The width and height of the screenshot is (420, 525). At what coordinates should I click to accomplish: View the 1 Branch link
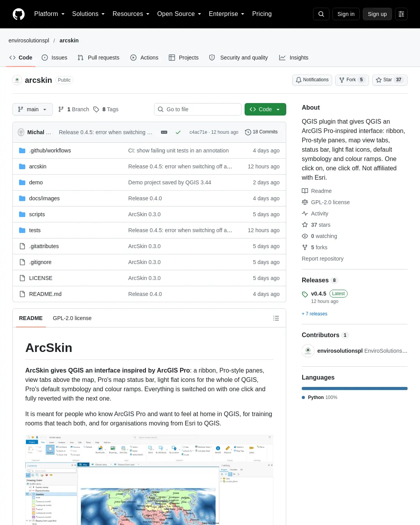[74, 109]
